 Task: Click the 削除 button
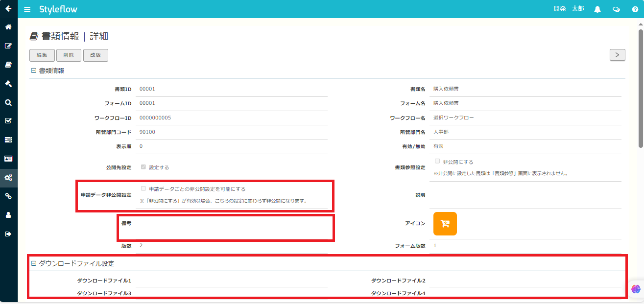tap(69, 55)
